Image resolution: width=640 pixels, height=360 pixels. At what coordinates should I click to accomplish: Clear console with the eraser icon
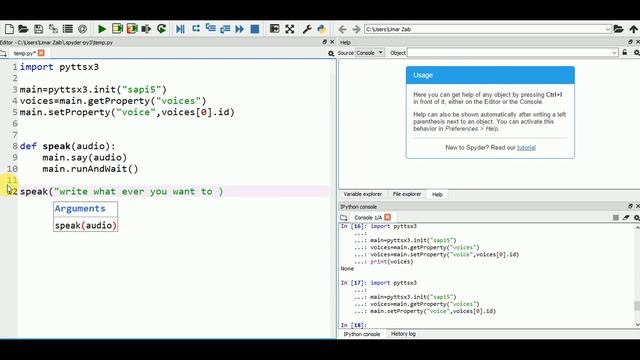626,218
